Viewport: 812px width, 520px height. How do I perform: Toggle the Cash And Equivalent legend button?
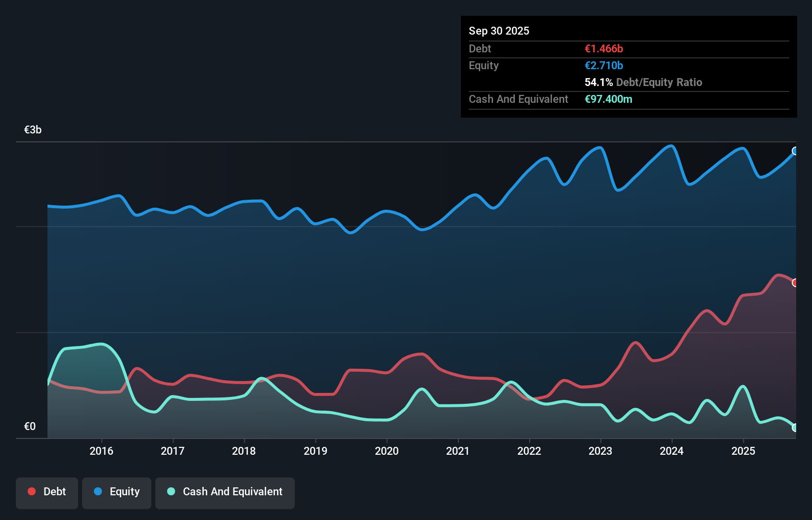225,493
